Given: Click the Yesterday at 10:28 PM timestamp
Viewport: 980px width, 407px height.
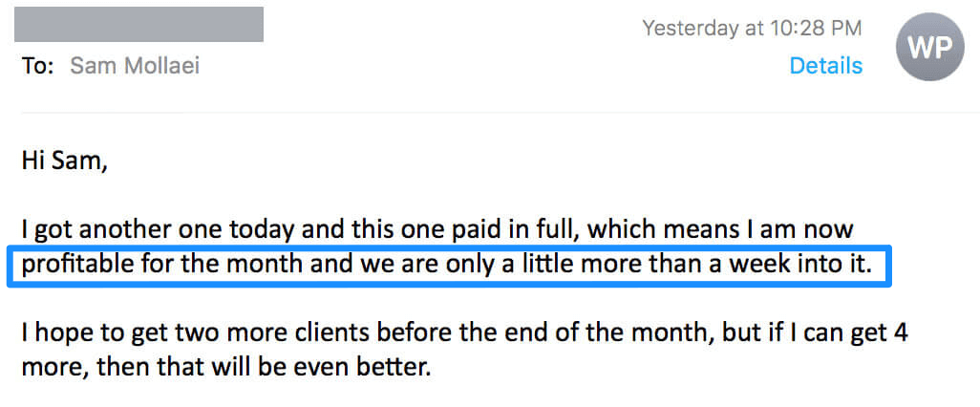Looking at the screenshot, I should 753,28.
